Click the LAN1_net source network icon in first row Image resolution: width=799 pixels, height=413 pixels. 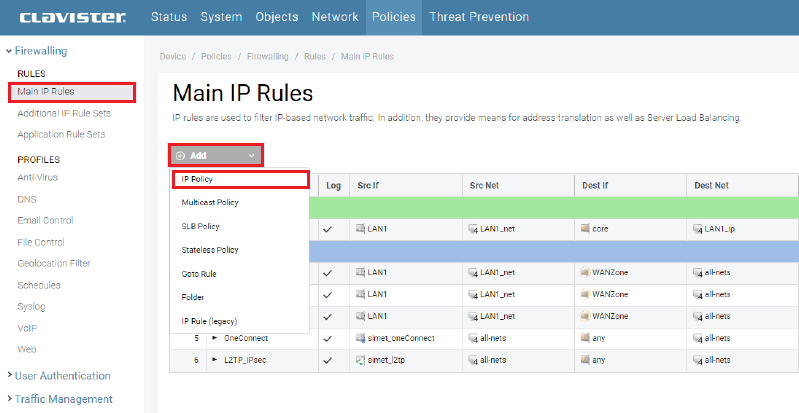tap(473, 229)
